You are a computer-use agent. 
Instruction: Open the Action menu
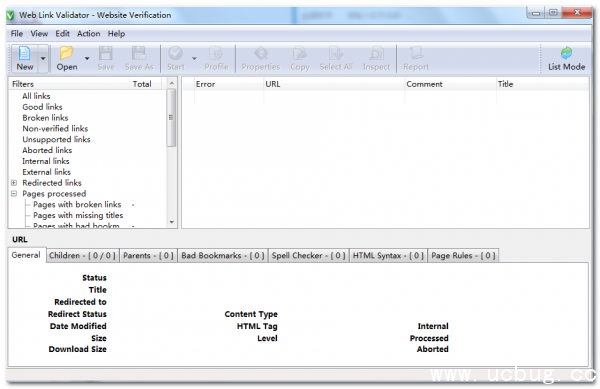point(88,34)
